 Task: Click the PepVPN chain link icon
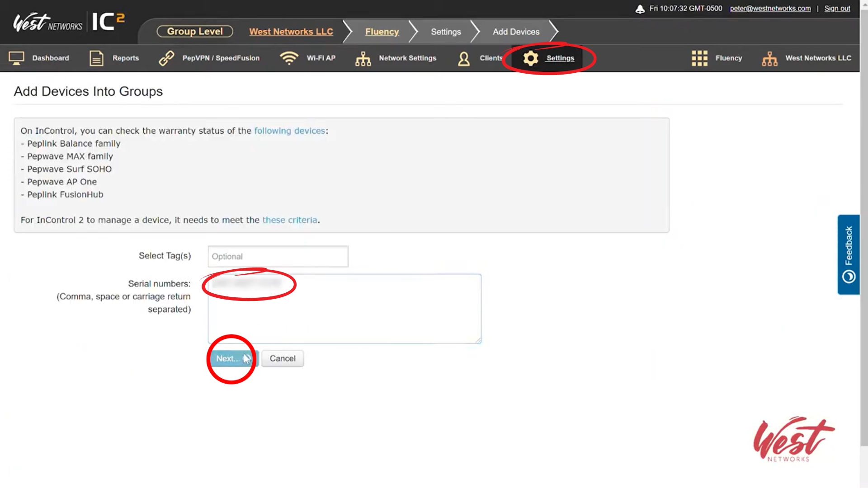click(x=166, y=58)
